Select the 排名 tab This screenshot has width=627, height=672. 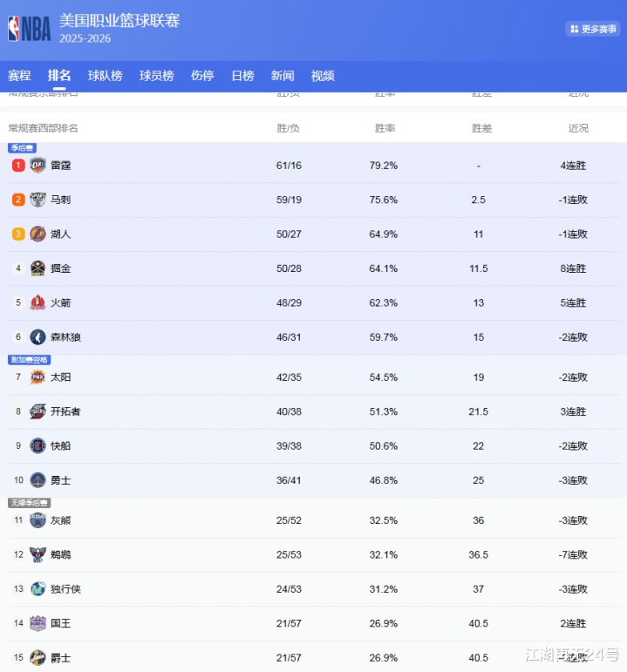[59, 76]
